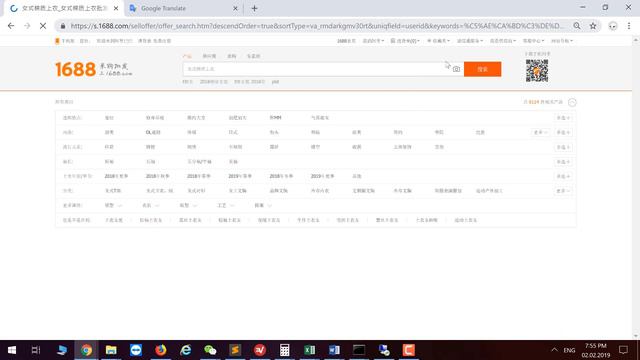Screen dimensions: 640x360
Task: Switch to the Google Translate tab
Action: [x=184, y=8]
